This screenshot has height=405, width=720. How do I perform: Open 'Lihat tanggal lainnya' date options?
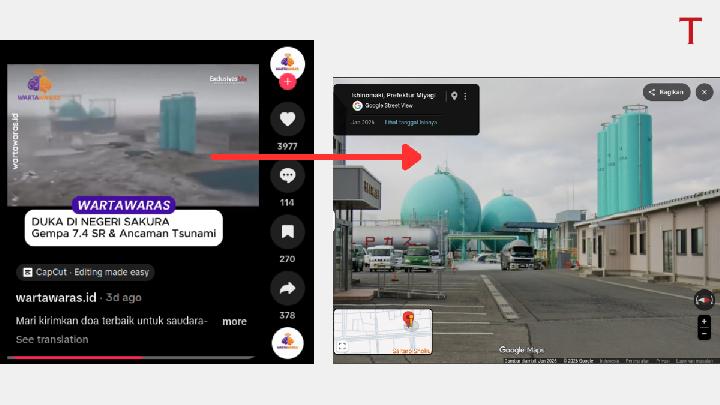pos(410,122)
